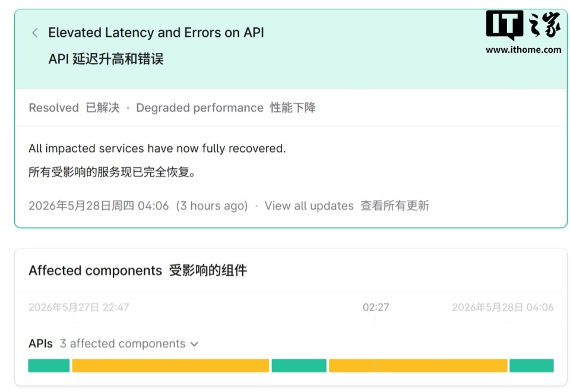Click the second yellow degraded segment under 02:27

418,365
